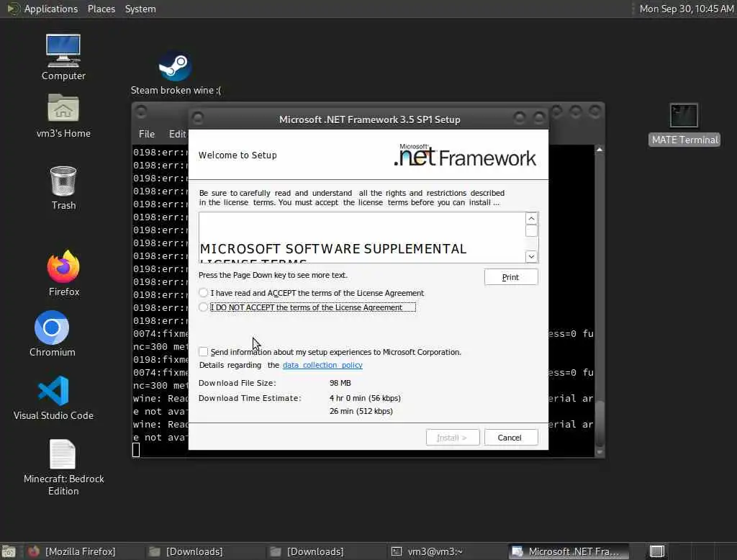Click the Cancel button in Setup
Viewport: 737px width, 560px height.
click(511, 438)
